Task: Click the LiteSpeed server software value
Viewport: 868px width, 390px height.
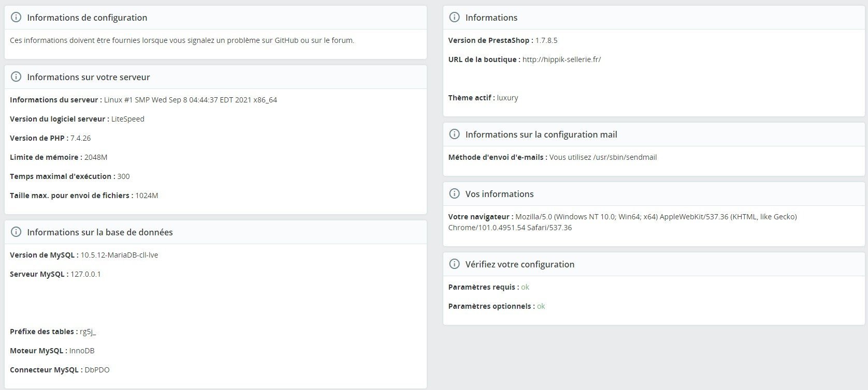Action: (x=128, y=119)
